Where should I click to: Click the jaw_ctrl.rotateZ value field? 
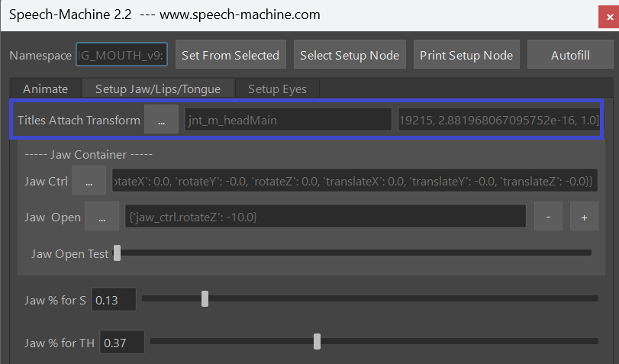coord(325,217)
